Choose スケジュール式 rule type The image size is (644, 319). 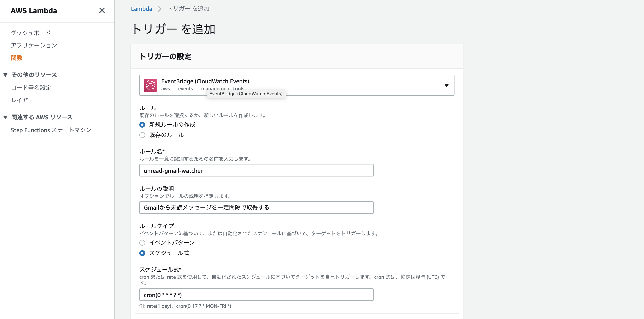click(x=142, y=253)
